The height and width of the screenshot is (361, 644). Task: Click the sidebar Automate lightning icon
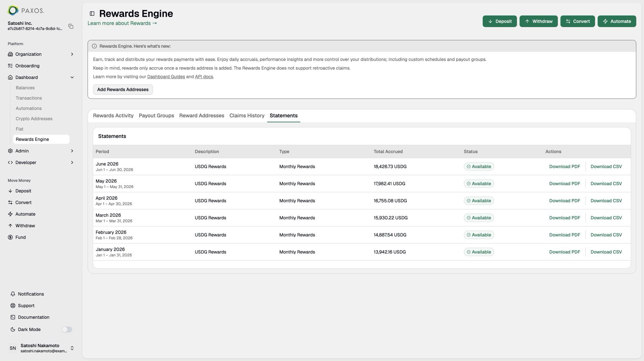click(10, 214)
